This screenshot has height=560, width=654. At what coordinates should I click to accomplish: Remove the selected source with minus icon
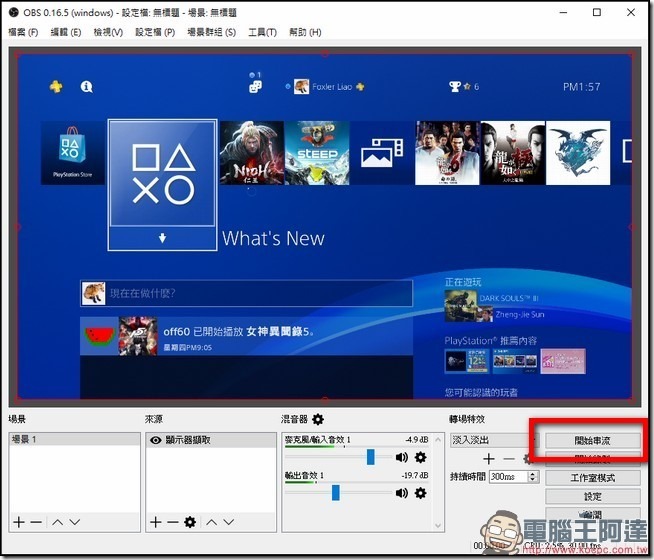click(173, 522)
